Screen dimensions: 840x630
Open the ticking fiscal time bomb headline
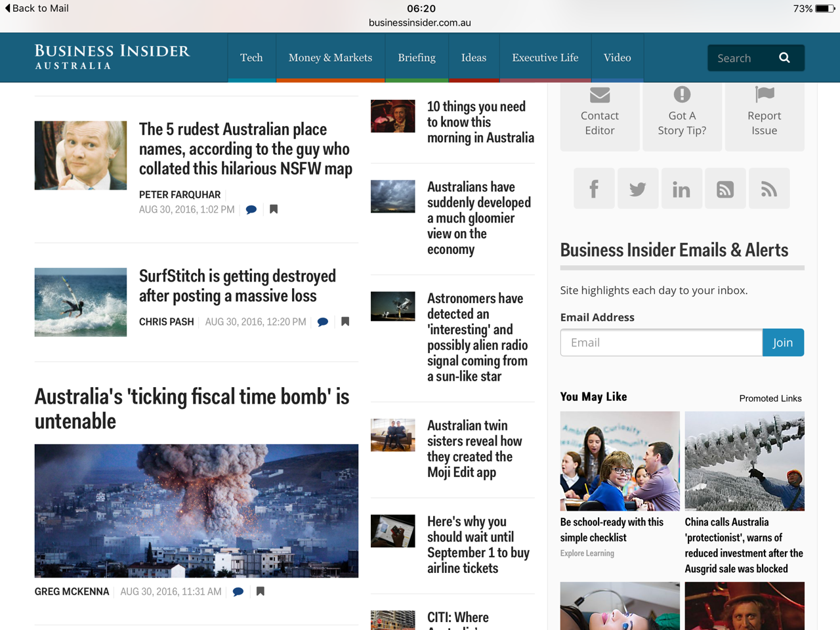click(192, 408)
